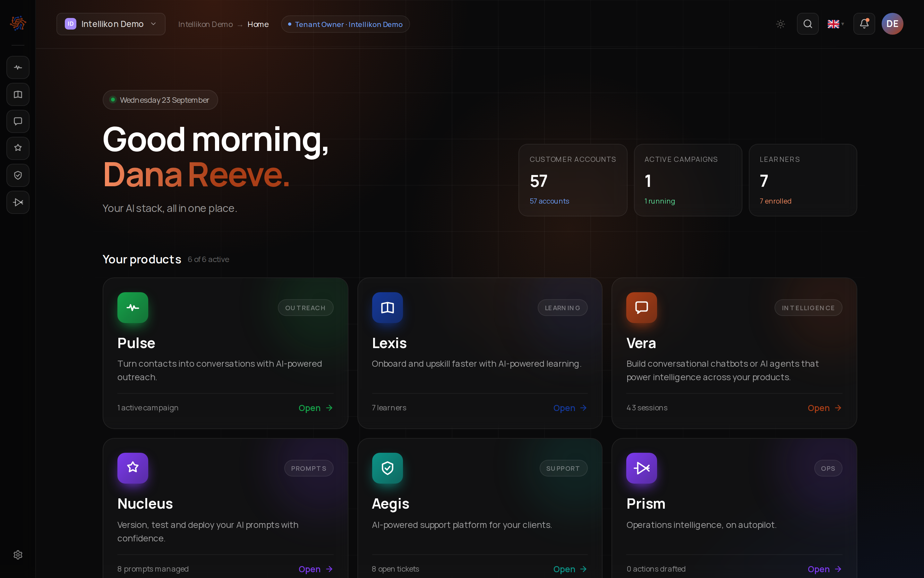
Task: Open Pulse via its green Open link
Action: coord(316,408)
